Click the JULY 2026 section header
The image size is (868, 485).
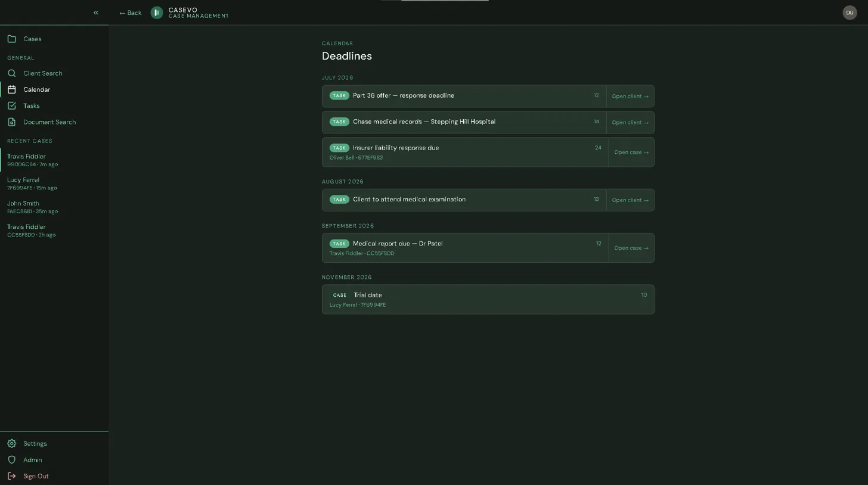tap(337, 78)
